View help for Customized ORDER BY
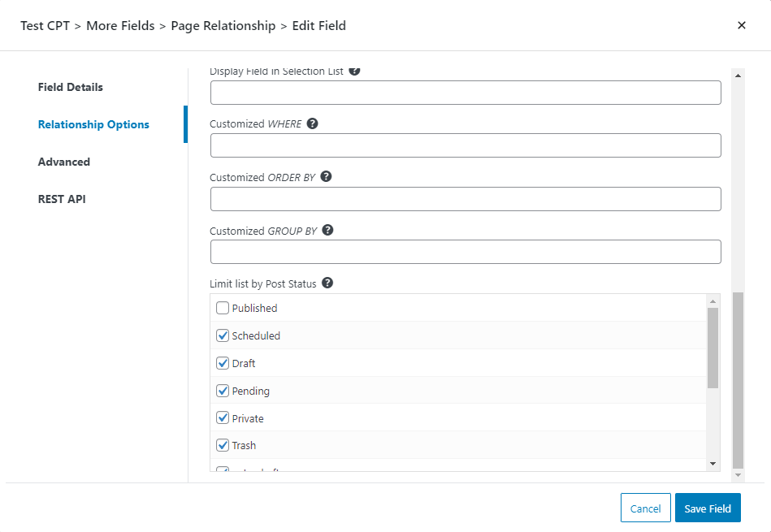The height and width of the screenshot is (532, 771). [x=326, y=176]
